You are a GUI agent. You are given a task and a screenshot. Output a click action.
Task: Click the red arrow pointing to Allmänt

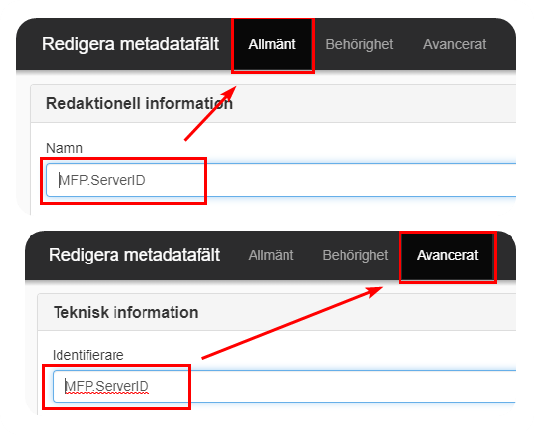(x=210, y=113)
